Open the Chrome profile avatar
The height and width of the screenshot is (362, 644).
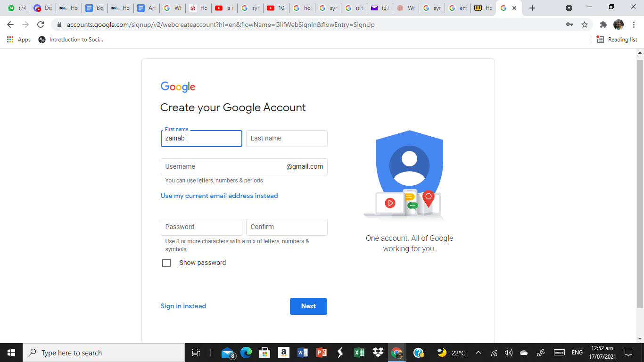pyautogui.click(x=619, y=25)
